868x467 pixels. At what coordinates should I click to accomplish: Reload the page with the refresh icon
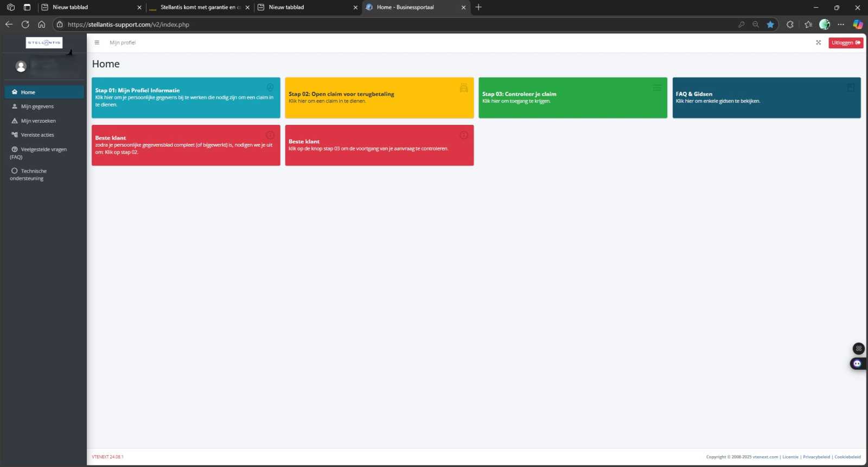(25, 24)
